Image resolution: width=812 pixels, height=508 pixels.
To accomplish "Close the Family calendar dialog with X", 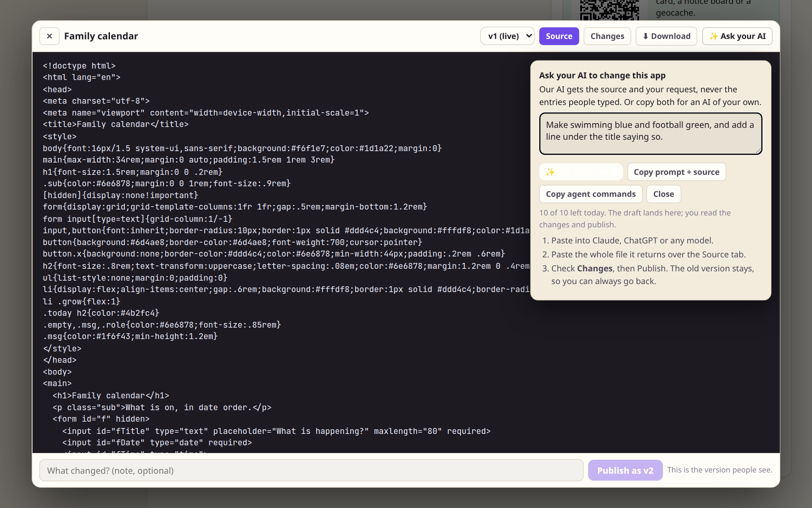I will coord(49,36).
